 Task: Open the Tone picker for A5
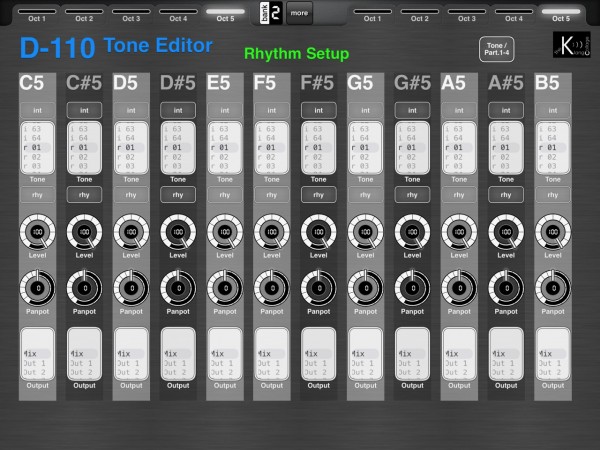(459, 148)
